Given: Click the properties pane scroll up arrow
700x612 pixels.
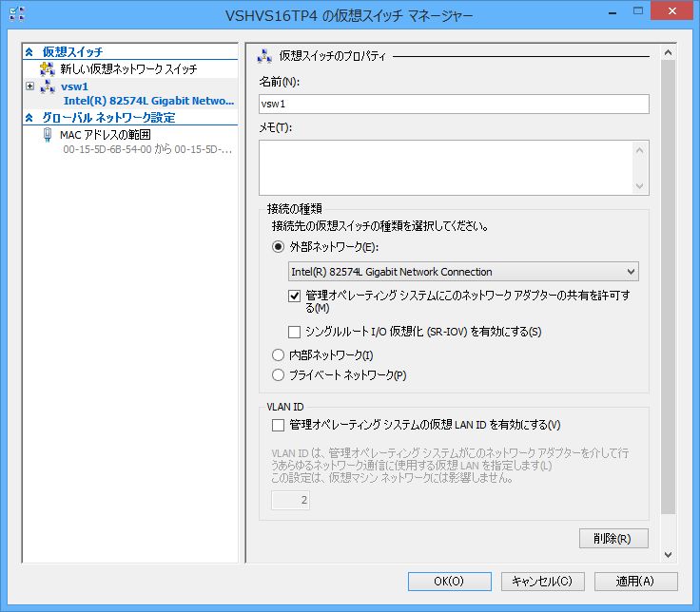Looking at the screenshot, I should [x=668, y=52].
